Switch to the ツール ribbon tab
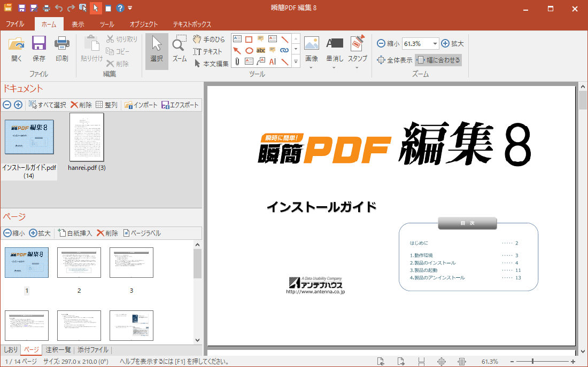This screenshot has width=588, height=367. click(107, 25)
